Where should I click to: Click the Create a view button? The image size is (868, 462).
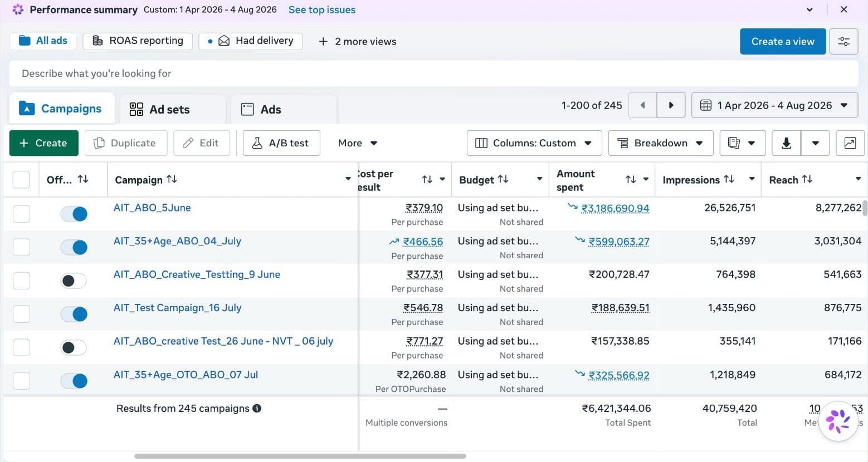pyautogui.click(x=783, y=42)
